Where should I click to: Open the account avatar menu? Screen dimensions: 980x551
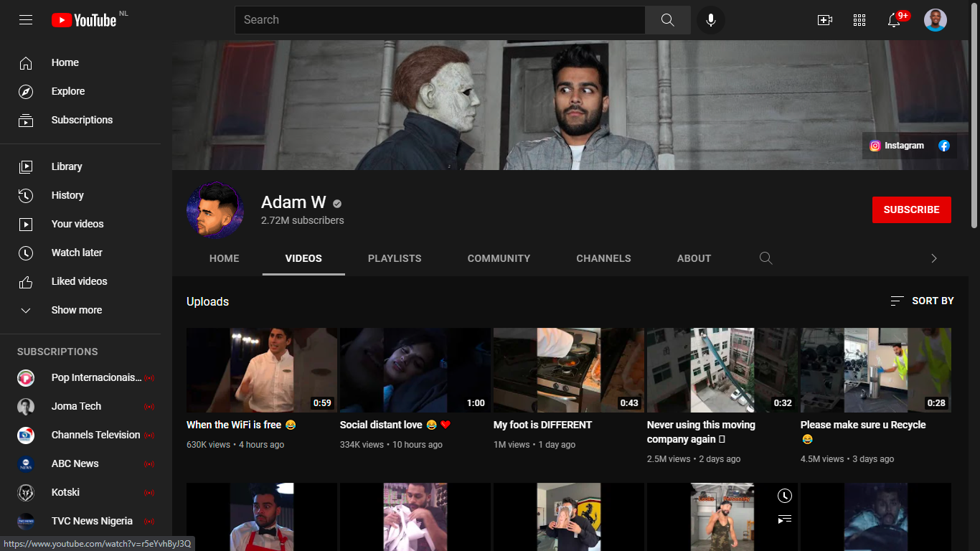936,20
